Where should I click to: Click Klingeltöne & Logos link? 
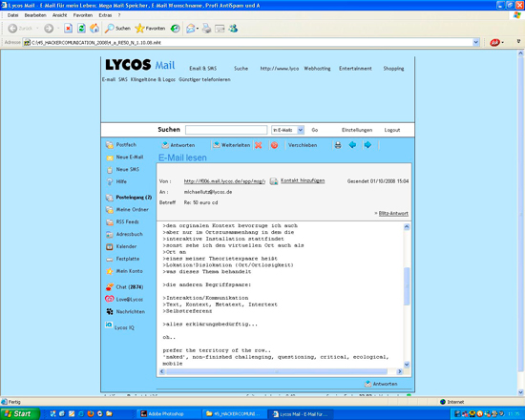153,80
